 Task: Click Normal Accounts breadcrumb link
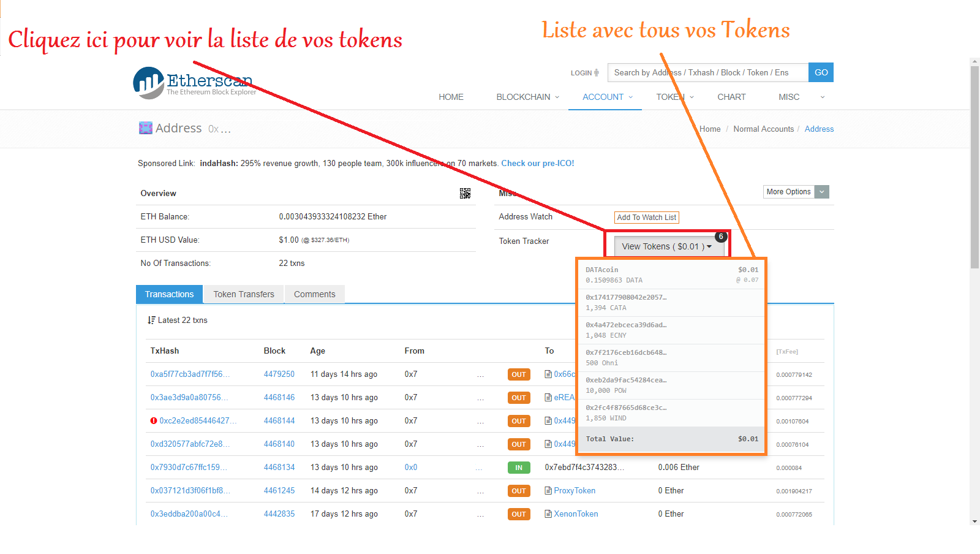[763, 129]
